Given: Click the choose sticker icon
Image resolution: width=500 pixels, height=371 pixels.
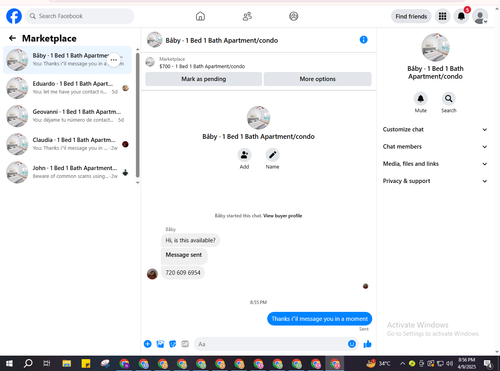Looking at the screenshot, I should pyautogui.click(x=173, y=344).
